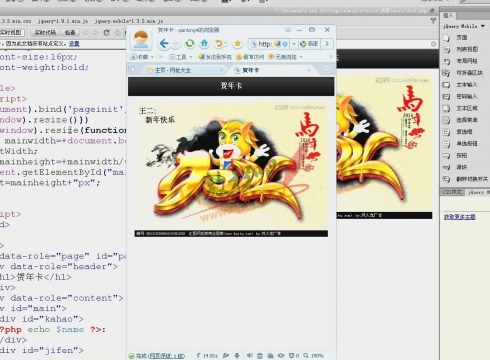Click 发送到手机 bookmark button
This screenshot has width=490, height=360.
215,57
